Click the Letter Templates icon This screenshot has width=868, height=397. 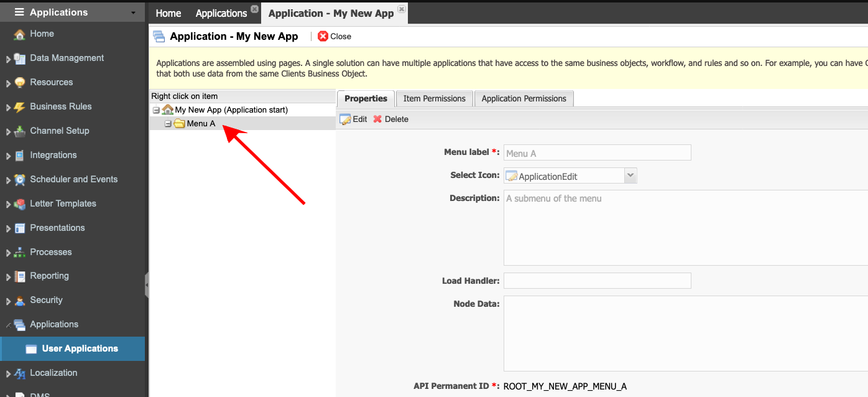click(x=19, y=204)
